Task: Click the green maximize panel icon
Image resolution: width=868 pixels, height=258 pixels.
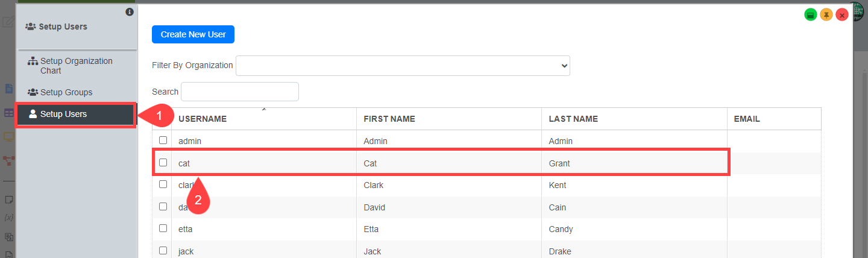Action: point(811,14)
